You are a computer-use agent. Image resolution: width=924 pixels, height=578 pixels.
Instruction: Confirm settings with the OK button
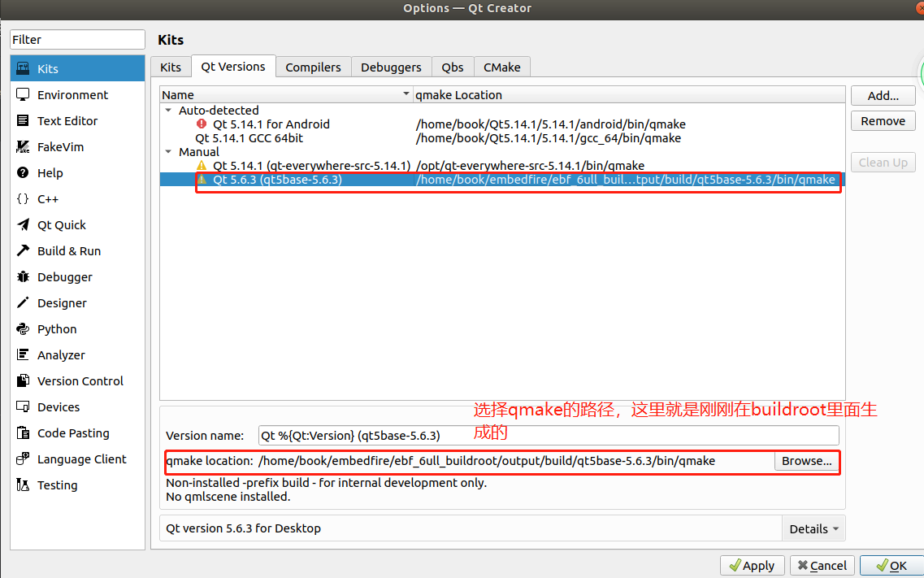[x=891, y=566]
